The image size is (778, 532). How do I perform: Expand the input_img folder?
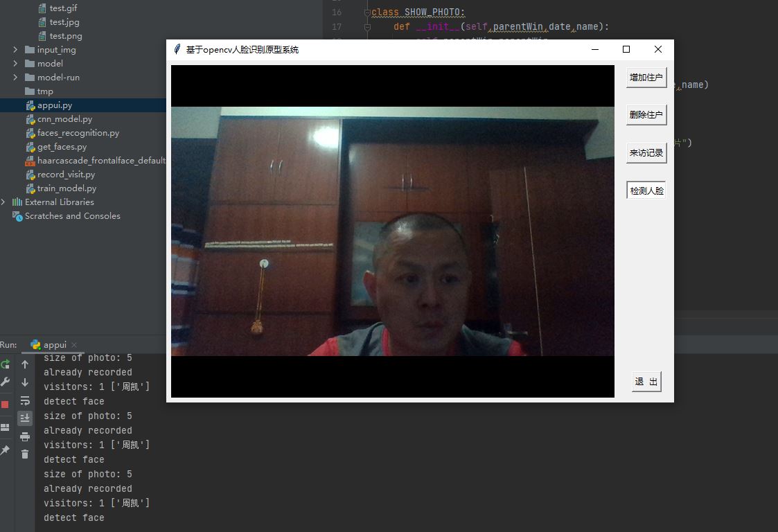coord(15,50)
